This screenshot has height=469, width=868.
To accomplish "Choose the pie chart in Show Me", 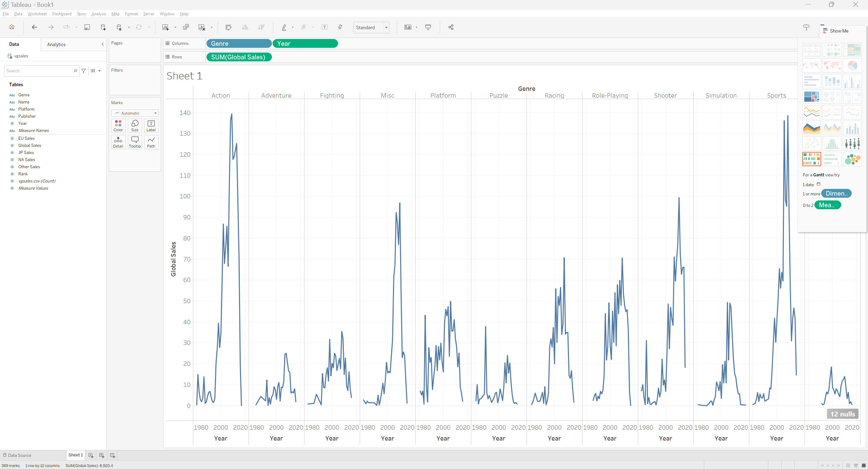I will click(x=852, y=65).
